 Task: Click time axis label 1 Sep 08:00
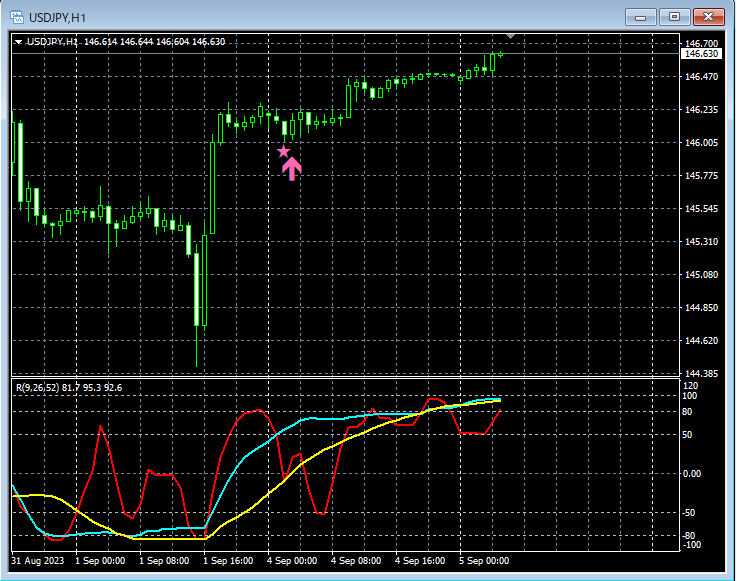click(164, 561)
